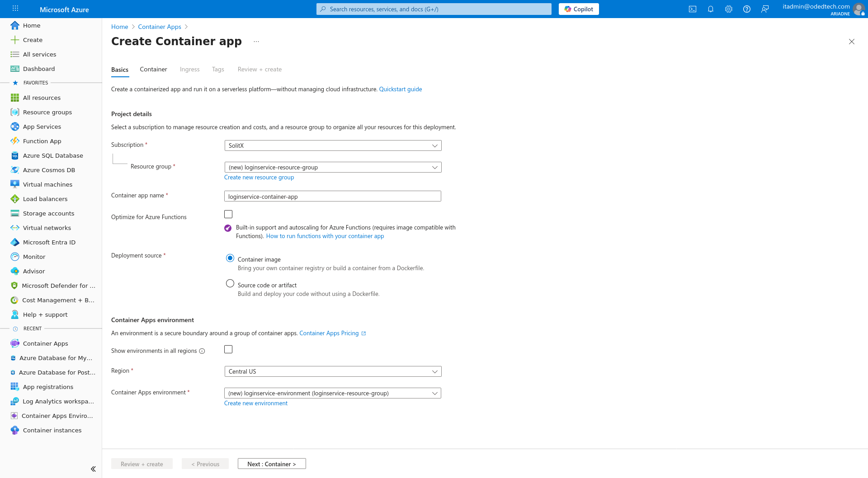868x478 pixels.
Task: Open Copilot from the header
Action: coord(579,9)
